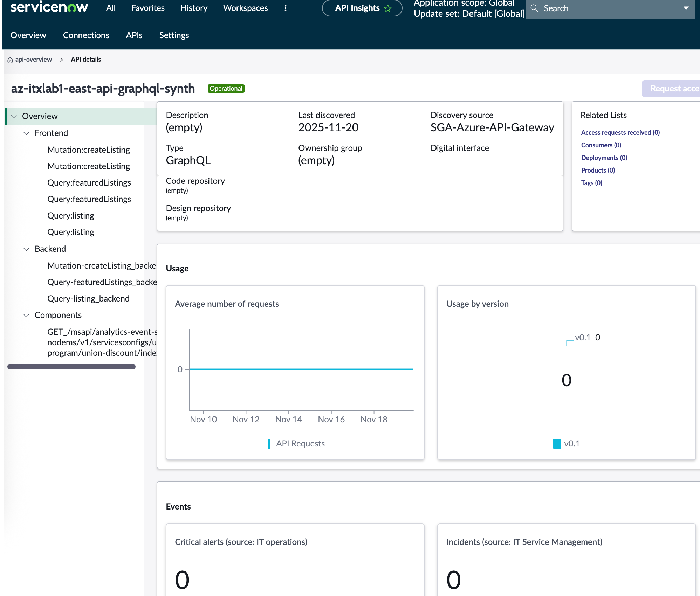Click the tree panel horizontal scrollbar
Screen dimensions: 700x596
pyautogui.click(x=71, y=367)
